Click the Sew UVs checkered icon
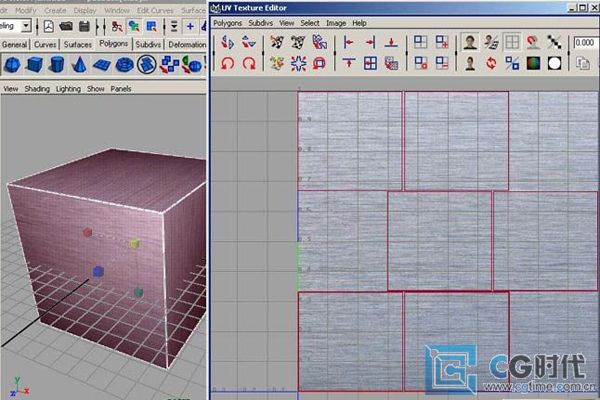600x400 pixels. pos(298,42)
